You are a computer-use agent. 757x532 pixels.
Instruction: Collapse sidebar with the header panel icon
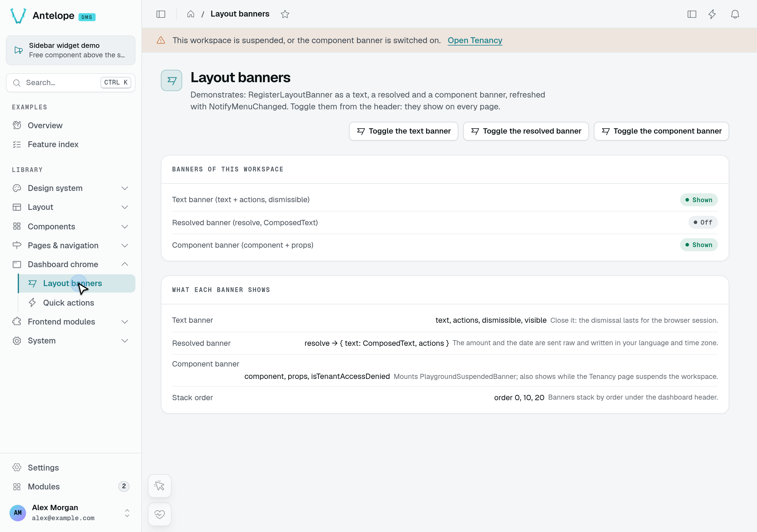(x=161, y=14)
